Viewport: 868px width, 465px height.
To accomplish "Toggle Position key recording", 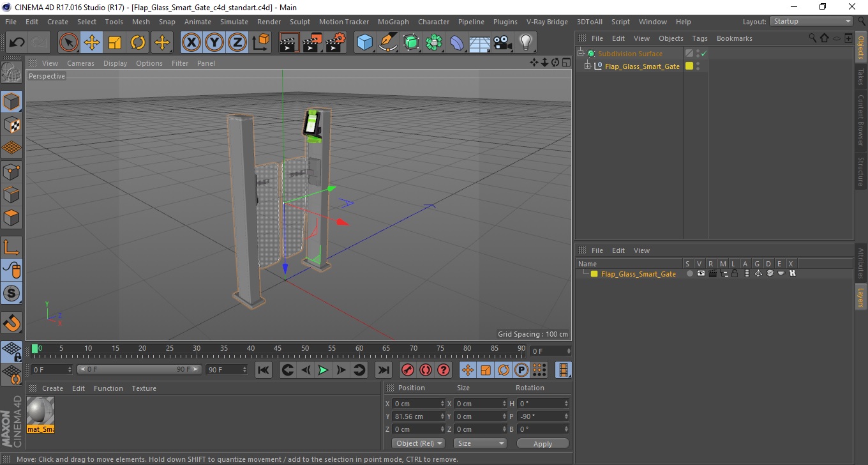I will (x=468, y=370).
